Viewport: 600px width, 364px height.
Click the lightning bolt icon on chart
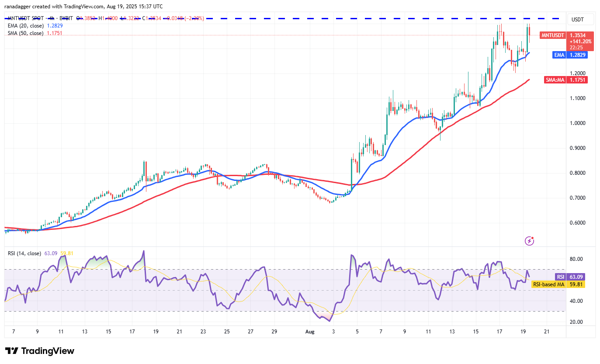pyautogui.click(x=529, y=240)
